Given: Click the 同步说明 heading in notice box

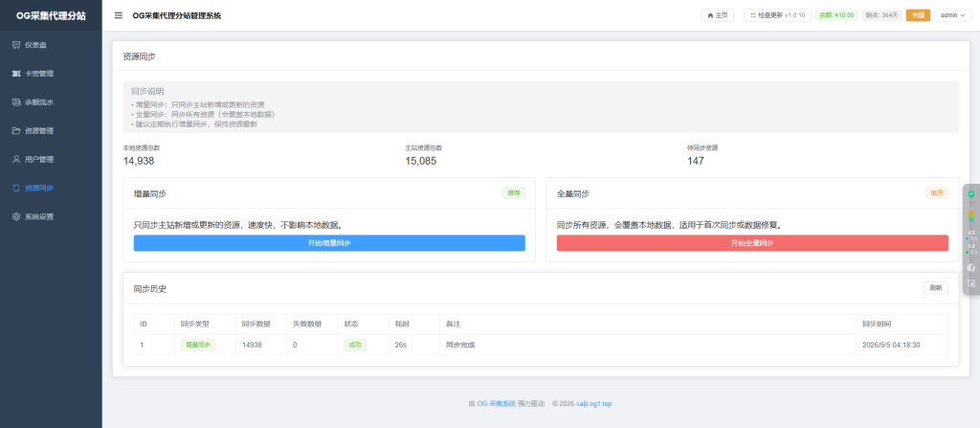Looking at the screenshot, I should (147, 91).
